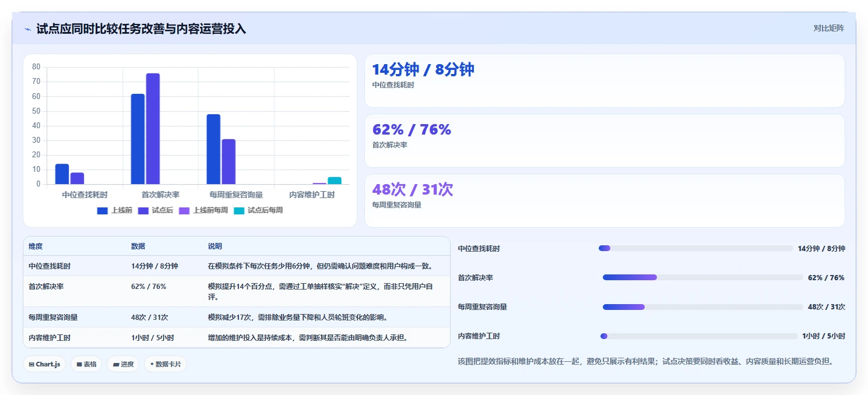
Task: Click the 62% / 76% progress value
Action: click(826, 278)
